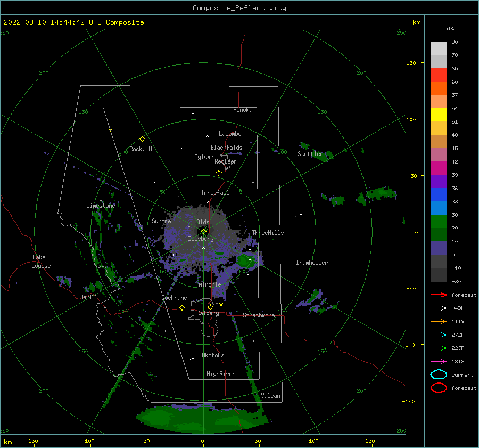The image size is (479, 448).
Task: Click the yellow diamond marker near Cochrane
Action: [x=183, y=308]
